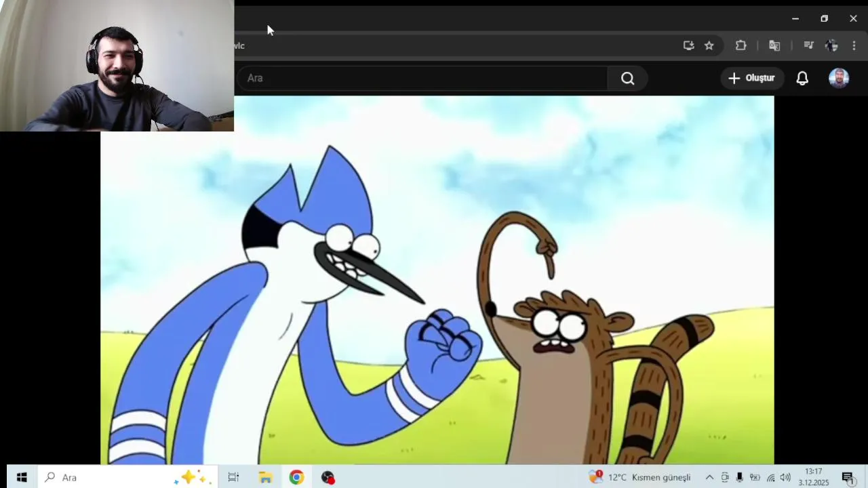Click the YouTube search magnifier button
The image size is (868, 488).
click(627, 78)
